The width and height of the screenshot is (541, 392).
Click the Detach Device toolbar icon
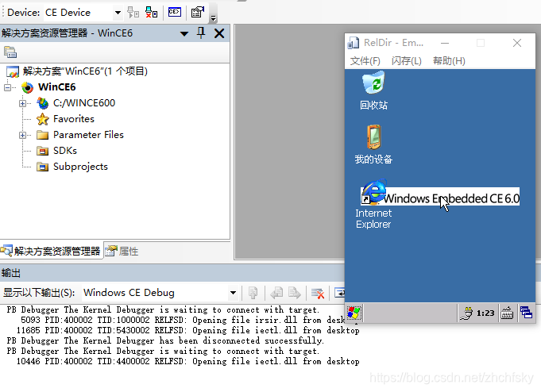tap(151, 13)
